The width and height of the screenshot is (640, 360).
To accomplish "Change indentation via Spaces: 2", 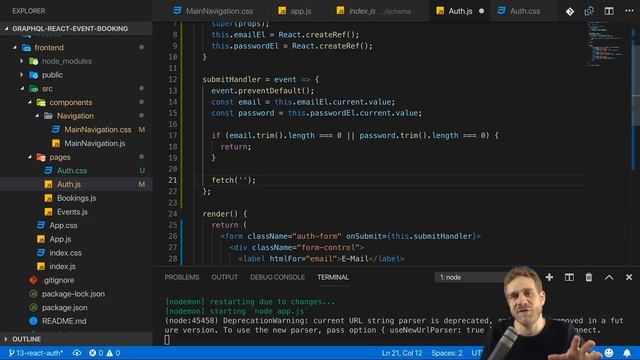I will [x=447, y=353].
